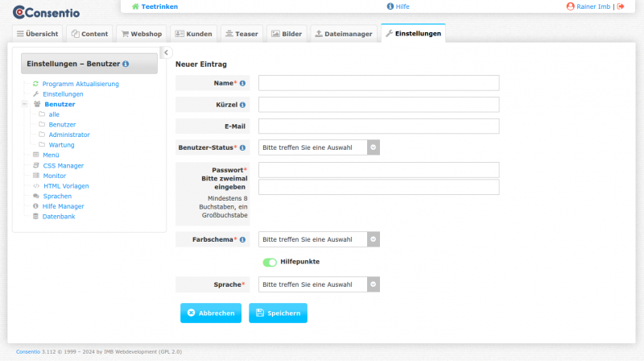Viewport: 644px width, 361px height.
Task: Click the info icon beside the Name label
Action: [x=242, y=83]
